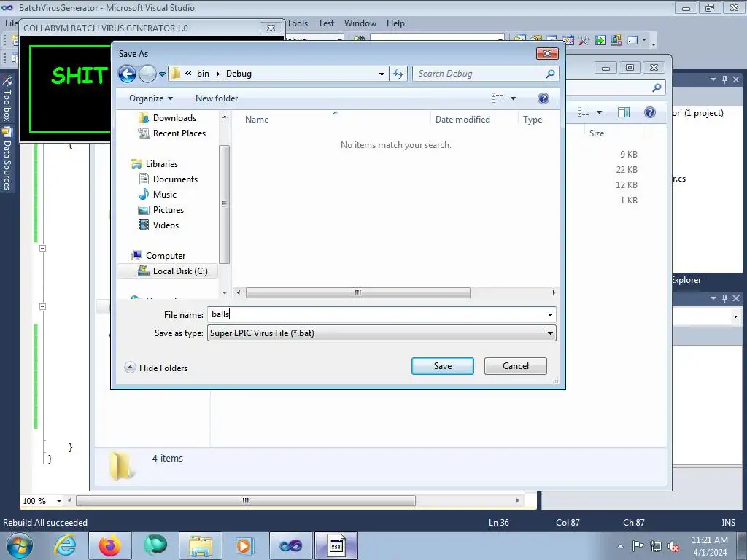The image size is (747, 560).
Task: Click the change view icon in Save As dialog
Action: pos(497,98)
